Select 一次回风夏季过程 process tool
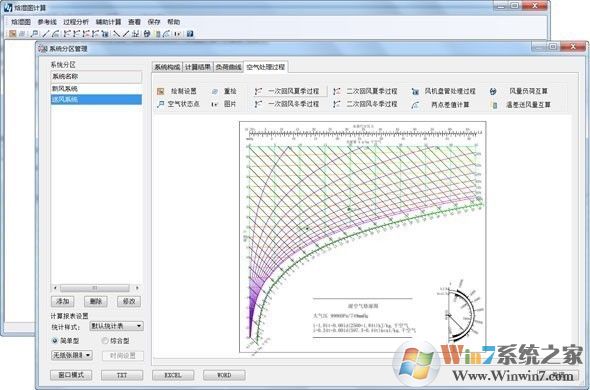 point(289,91)
